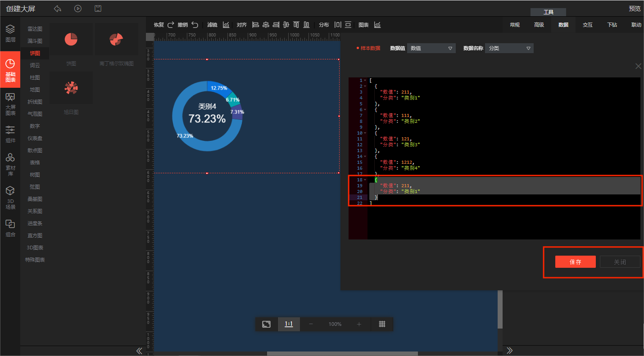This screenshot has height=356, width=644.
Task: Collapse code fold arrow on line 10
Action: (365, 133)
